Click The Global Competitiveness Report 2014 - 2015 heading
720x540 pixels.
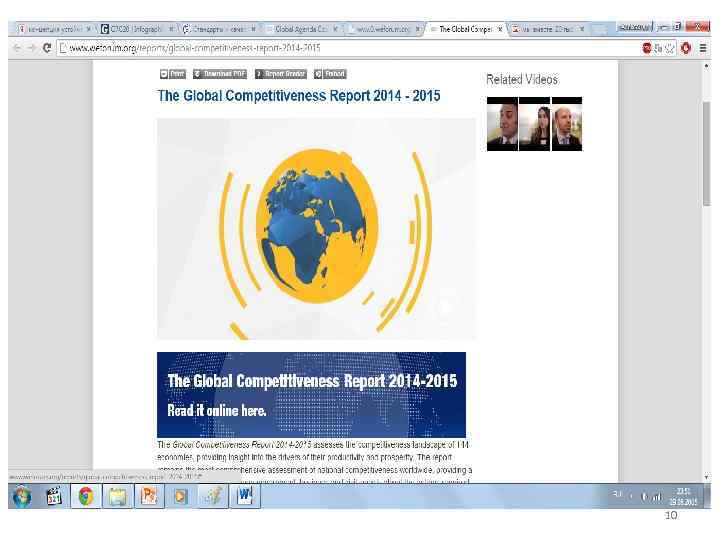point(299,96)
